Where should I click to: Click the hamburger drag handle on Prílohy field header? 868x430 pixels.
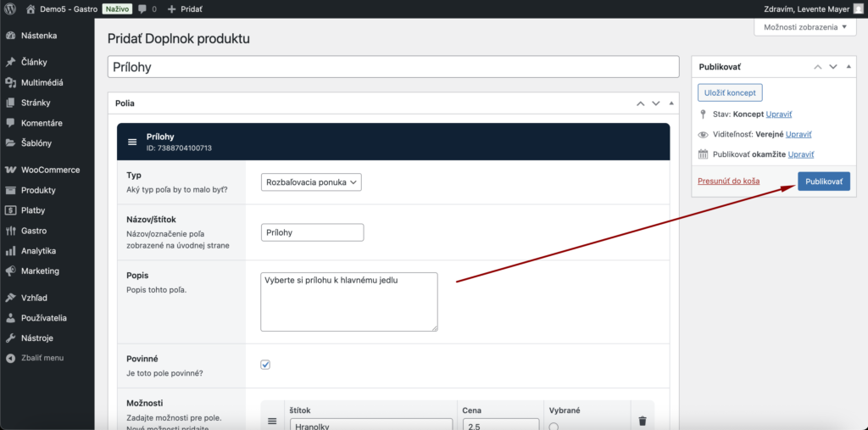(x=132, y=142)
